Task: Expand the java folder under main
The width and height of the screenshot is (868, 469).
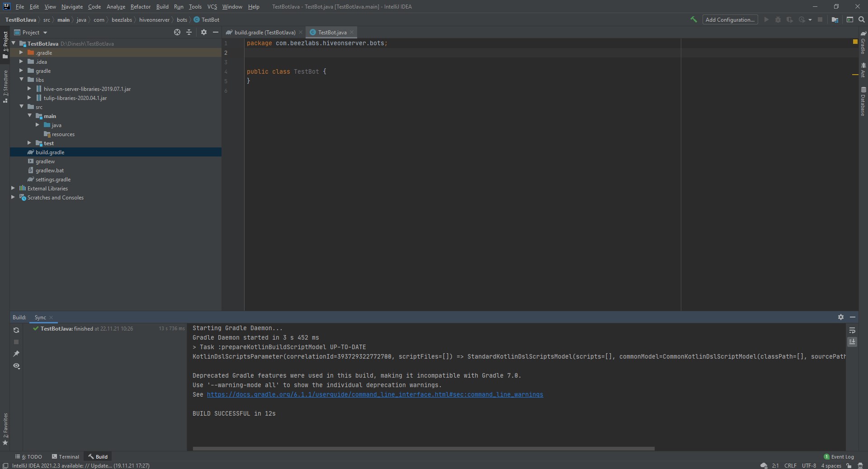Action: click(x=38, y=125)
